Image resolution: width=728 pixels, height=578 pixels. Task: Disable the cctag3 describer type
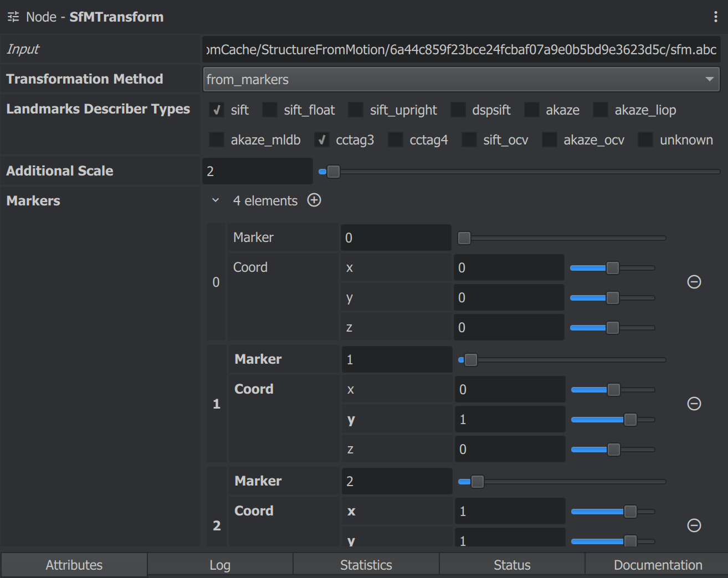click(321, 140)
